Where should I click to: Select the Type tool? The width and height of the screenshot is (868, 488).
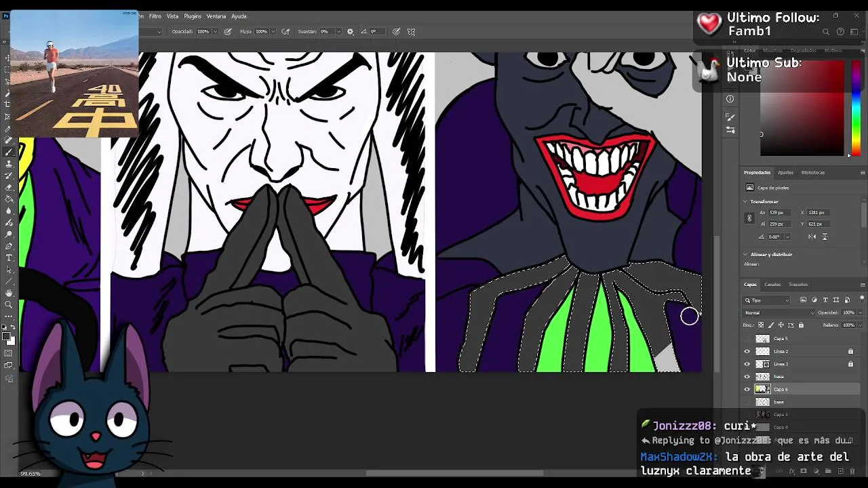click(x=8, y=258)
